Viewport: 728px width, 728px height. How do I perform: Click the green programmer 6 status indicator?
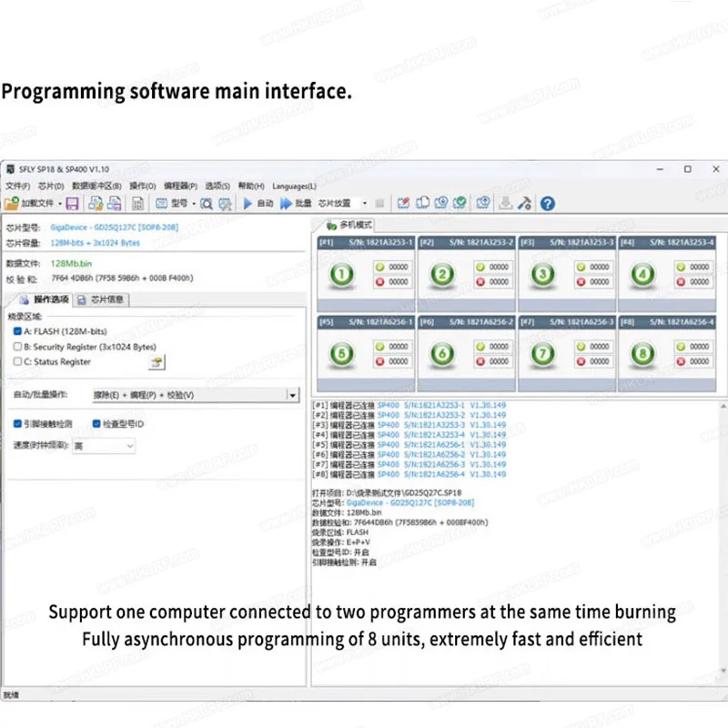point(442,354)
